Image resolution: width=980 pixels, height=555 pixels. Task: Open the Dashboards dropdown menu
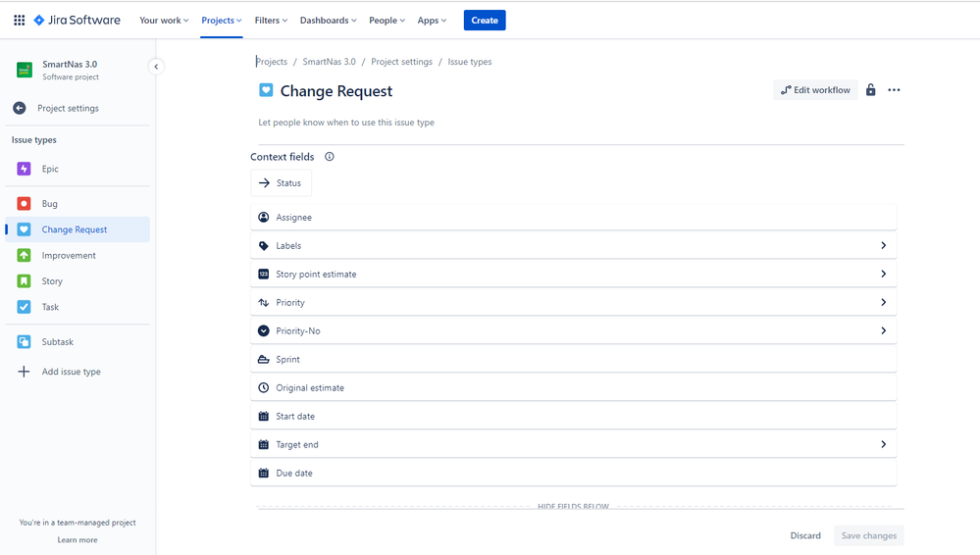click(328, 20)
